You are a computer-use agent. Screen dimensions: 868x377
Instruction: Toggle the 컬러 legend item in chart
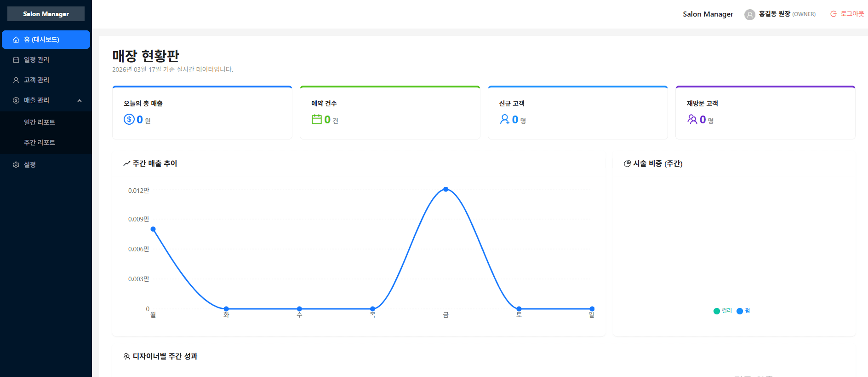tap(722, 311)
